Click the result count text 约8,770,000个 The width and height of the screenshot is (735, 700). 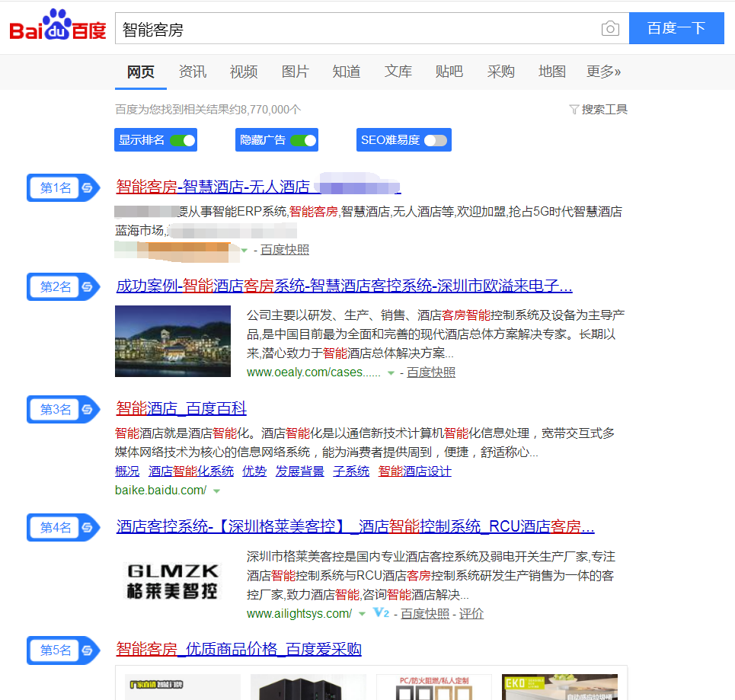pyautogui.click(x=265, y=110)
